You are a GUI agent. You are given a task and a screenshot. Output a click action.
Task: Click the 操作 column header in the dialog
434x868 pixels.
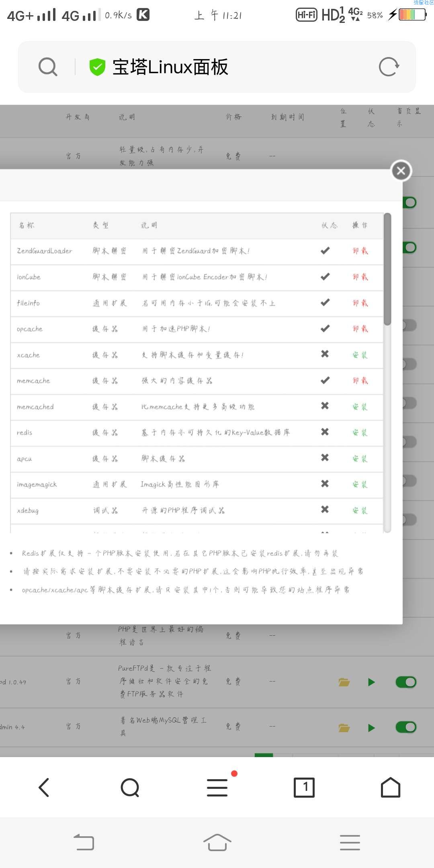coord(360,225)
